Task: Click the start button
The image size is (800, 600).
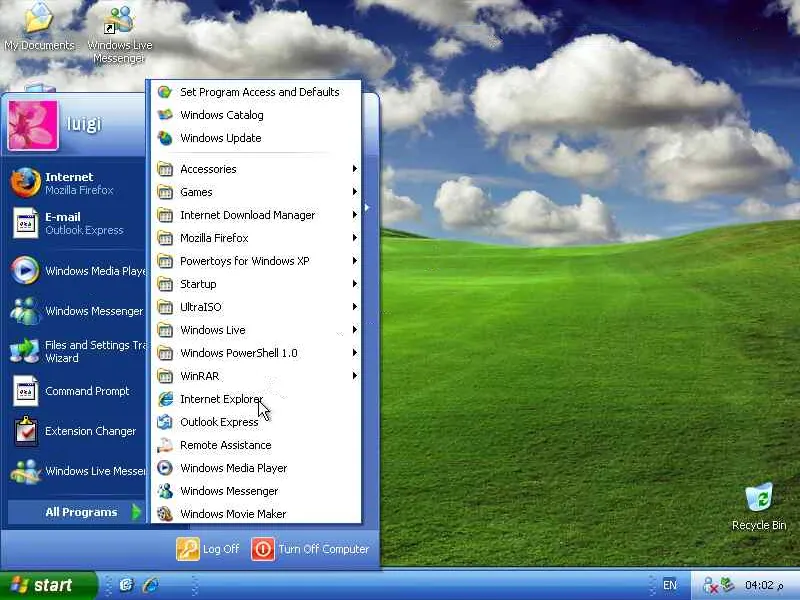Action: click(48, 585)
